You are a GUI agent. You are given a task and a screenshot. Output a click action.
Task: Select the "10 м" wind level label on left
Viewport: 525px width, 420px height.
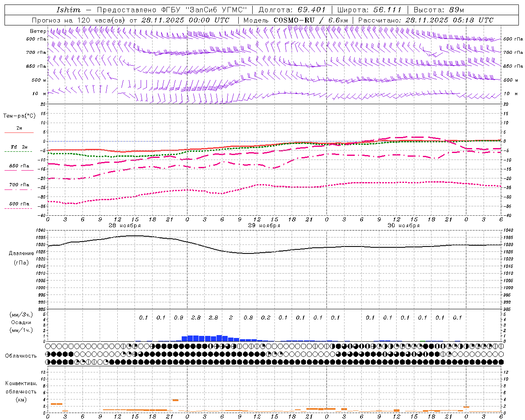coord(39,94)
